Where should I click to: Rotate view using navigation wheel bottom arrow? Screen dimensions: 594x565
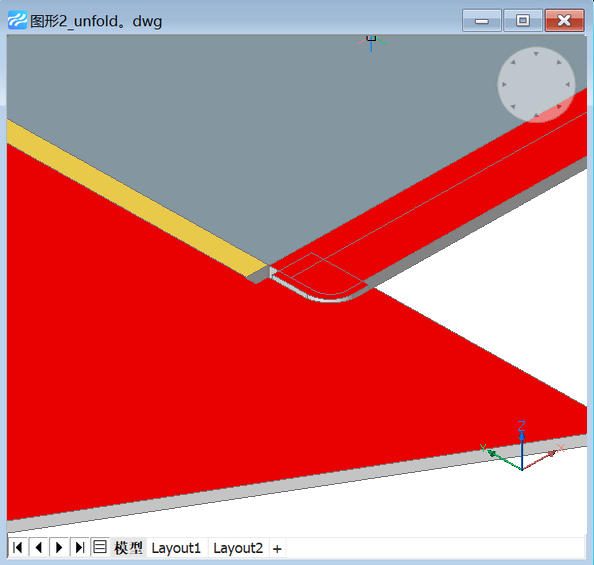coord(536,115)
